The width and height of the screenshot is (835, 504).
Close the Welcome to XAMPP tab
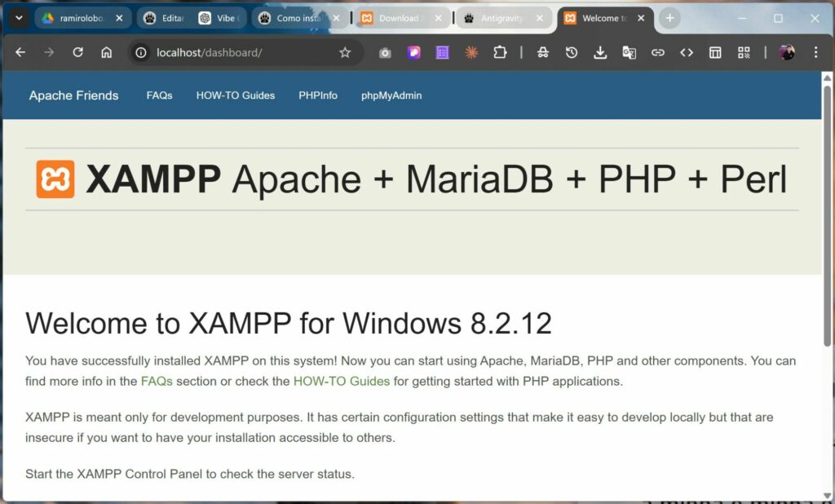(641, 18)
